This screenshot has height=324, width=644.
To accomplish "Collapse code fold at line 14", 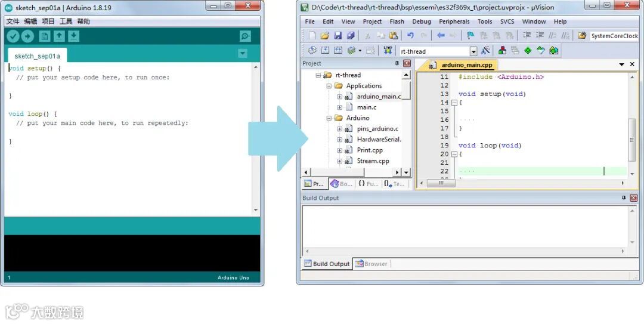I will pyautogui.click(x=454, y=103).
